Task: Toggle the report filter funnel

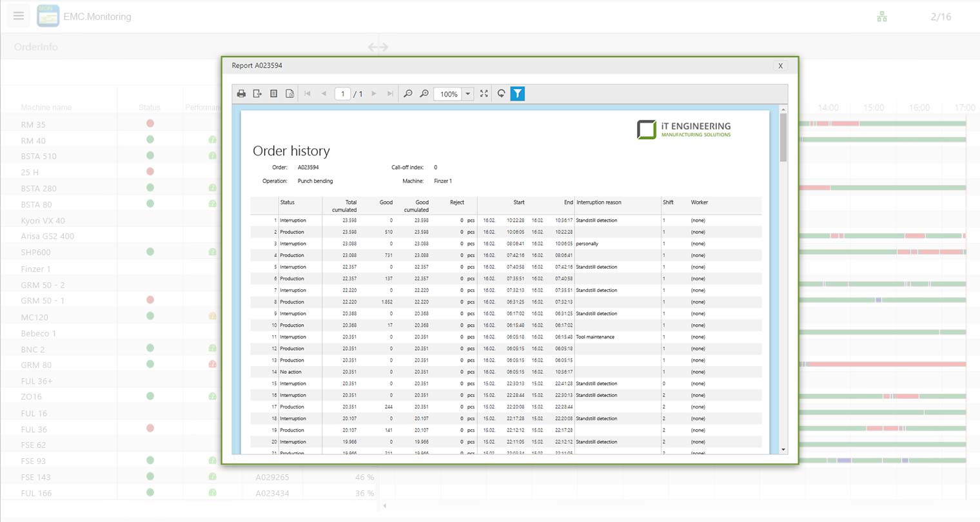Action: pyautogui.click(x=517, y=94)
